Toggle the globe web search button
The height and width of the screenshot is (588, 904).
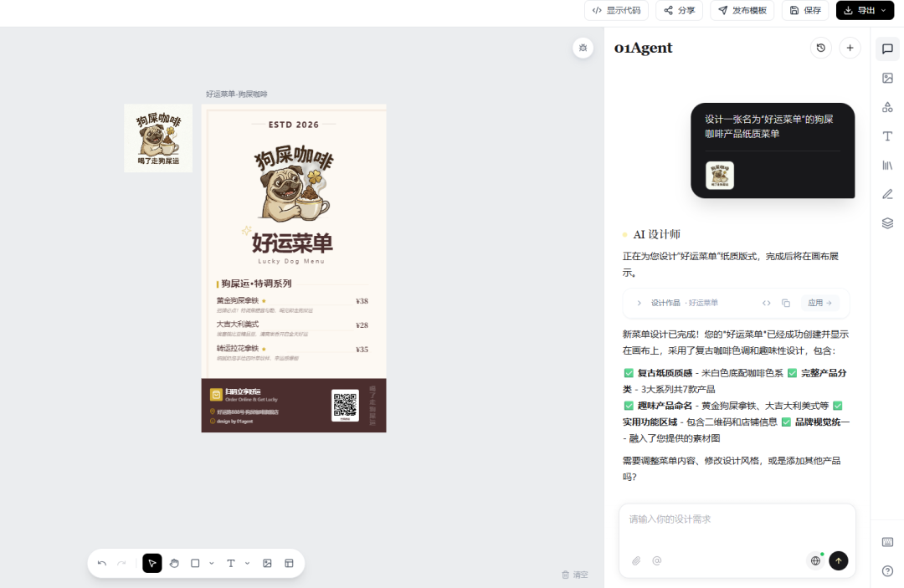(815, 560)
